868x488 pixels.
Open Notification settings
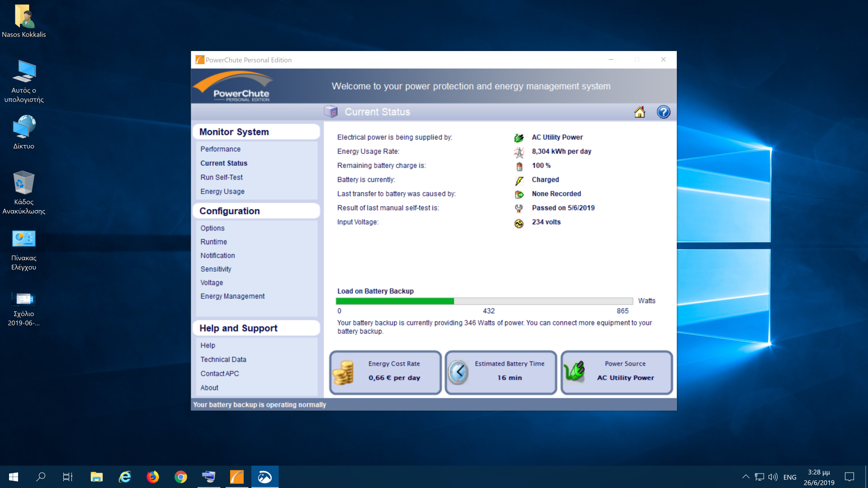[218, 255]
